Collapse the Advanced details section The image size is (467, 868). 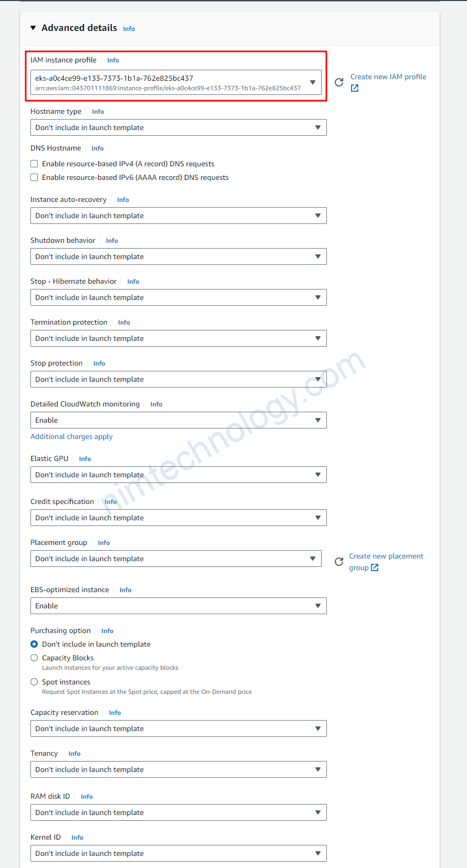(x=34, y=28)
